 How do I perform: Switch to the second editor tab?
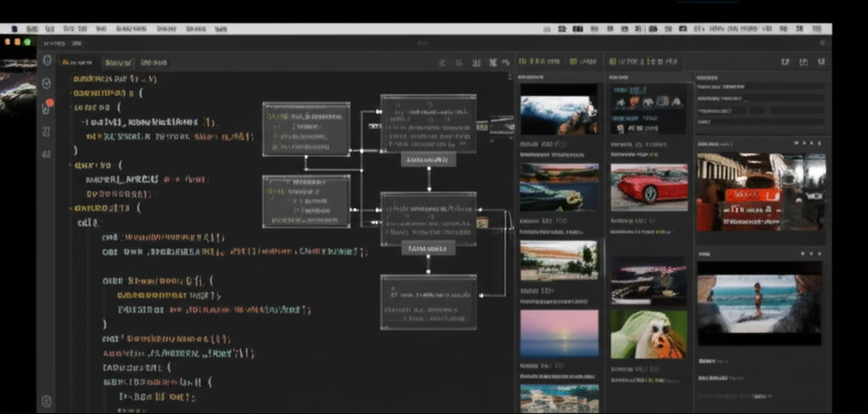coord(118,63)
